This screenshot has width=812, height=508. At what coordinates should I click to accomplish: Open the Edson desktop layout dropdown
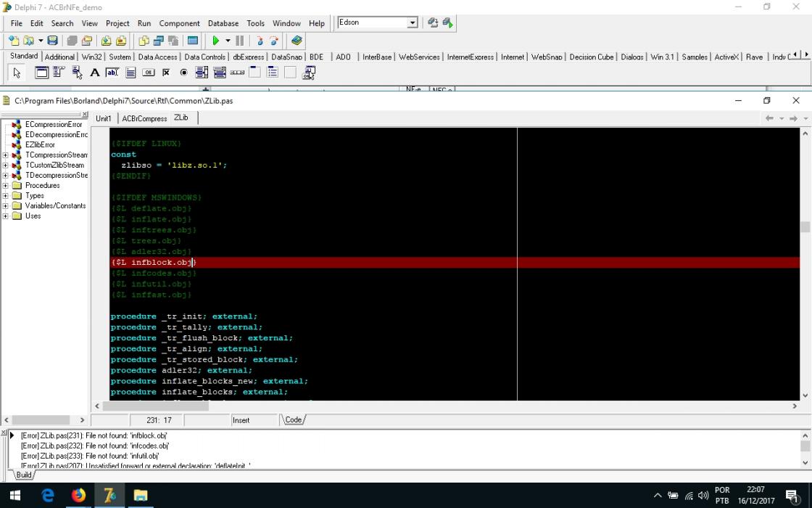click(x=413, y=22)
